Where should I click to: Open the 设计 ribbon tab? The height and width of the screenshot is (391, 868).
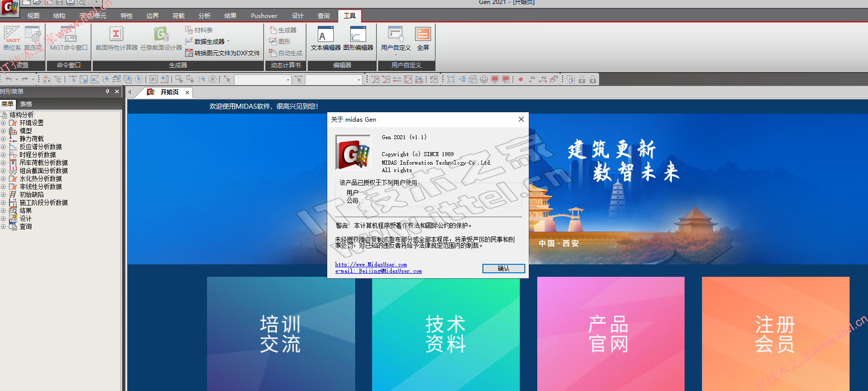click(x=298, y=16)
